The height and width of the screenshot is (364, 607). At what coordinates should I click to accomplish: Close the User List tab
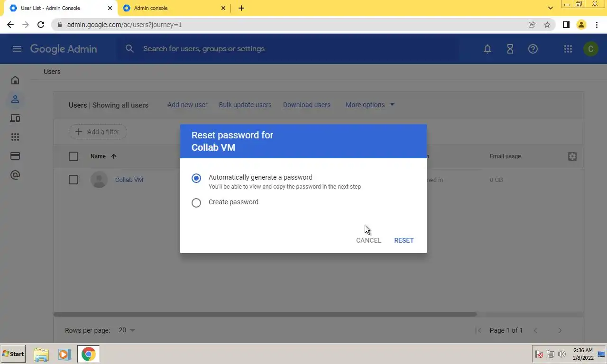110,8
